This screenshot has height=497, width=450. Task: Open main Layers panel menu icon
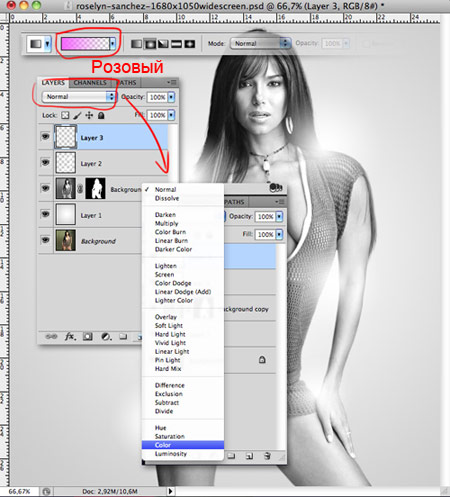point(172,82)
